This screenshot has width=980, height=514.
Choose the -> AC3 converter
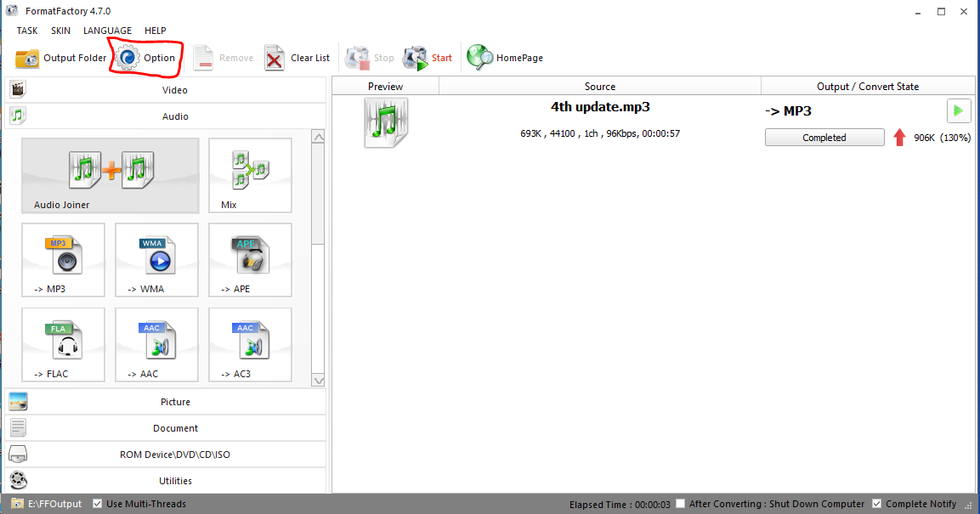pyautogui.click(x=250, y=345)
